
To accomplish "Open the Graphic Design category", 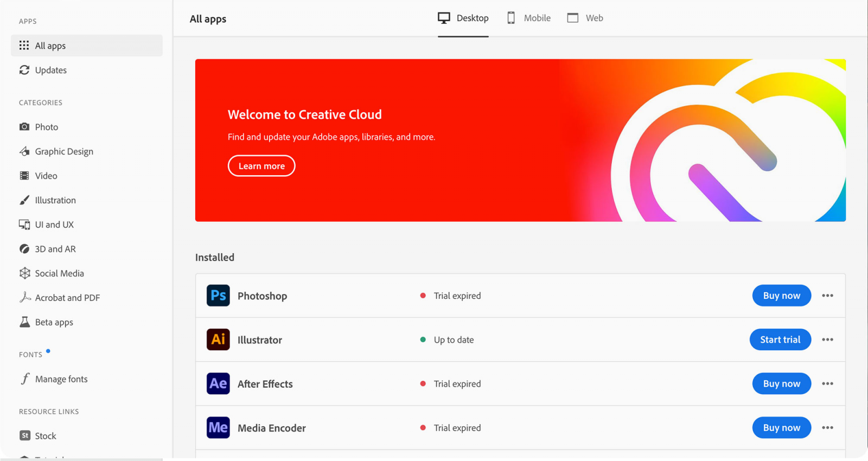I will tap(87, 151).
